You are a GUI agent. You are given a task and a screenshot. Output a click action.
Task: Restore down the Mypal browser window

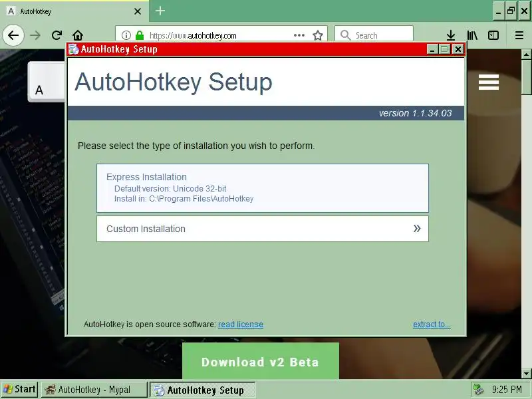click(x=511, y=11)
